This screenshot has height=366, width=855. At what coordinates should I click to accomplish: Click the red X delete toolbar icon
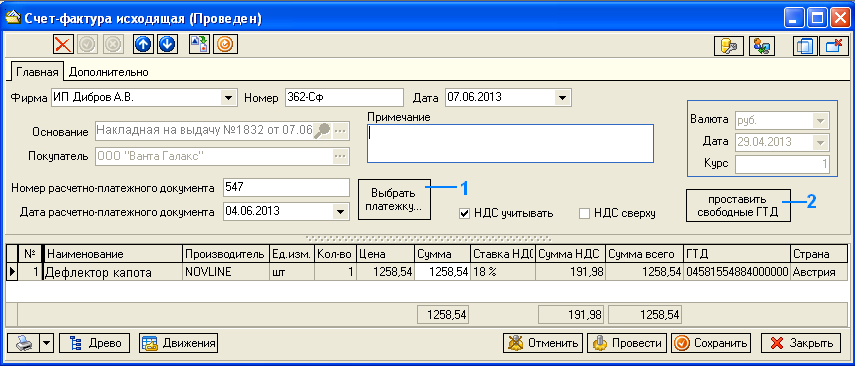point(63,44)
